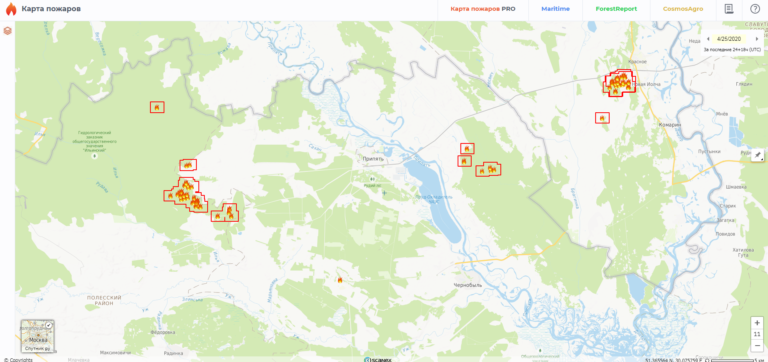Open CosmosAgro link
The image size is (768, 362).
tap(683, 9)
